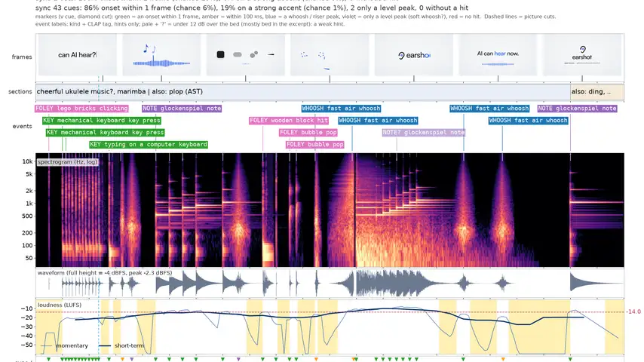The image size is (644, 362).
Task: Select the 'FOLEY wooden block hit' event label
Action: (289, 121)
